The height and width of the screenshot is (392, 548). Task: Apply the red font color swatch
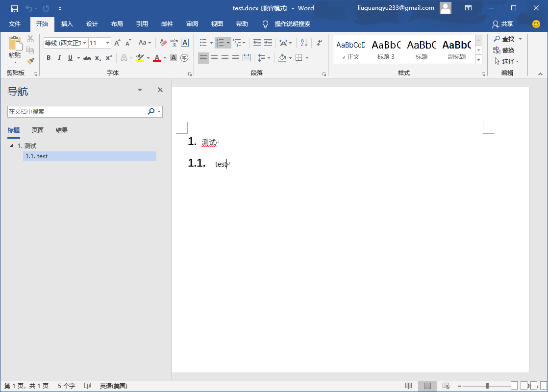(x=157, y=58)
